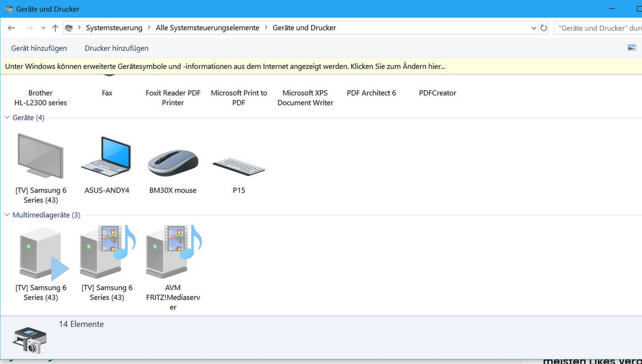The image size is (642, 364).
Task: Select the P15 keyboard device icon
Action: (239, 166)
